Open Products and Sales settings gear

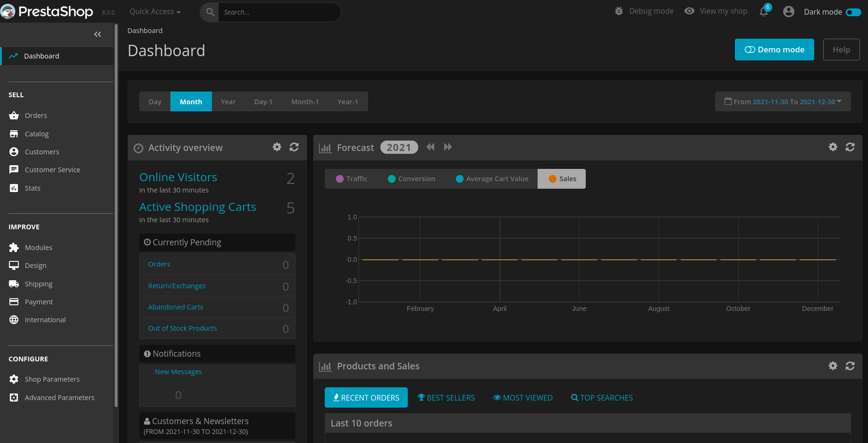coord(833,366)
